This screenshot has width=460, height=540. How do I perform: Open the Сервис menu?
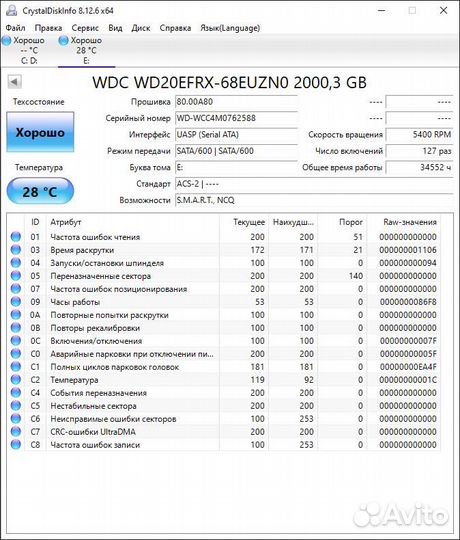click(x=85, y=28)
